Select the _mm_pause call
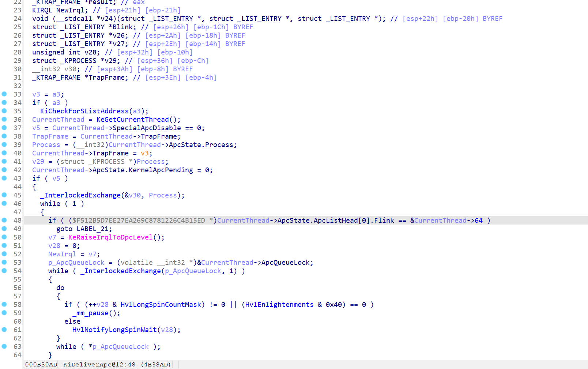Viewport: 588px width, 369px height. pos(90,313)
